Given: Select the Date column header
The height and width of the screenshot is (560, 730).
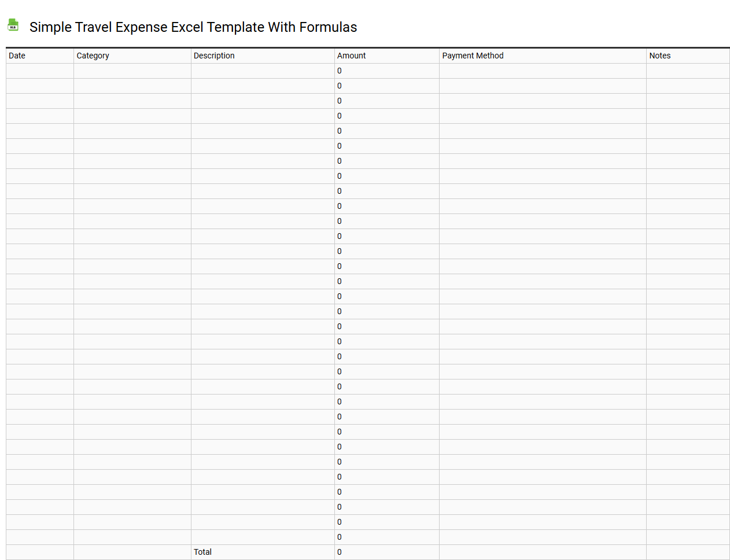Looking at the screenshot, I should pos(17,56).
